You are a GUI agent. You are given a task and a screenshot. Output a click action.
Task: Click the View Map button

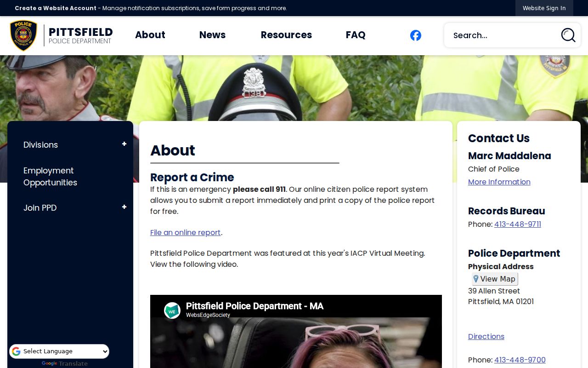tap(495, 279)
